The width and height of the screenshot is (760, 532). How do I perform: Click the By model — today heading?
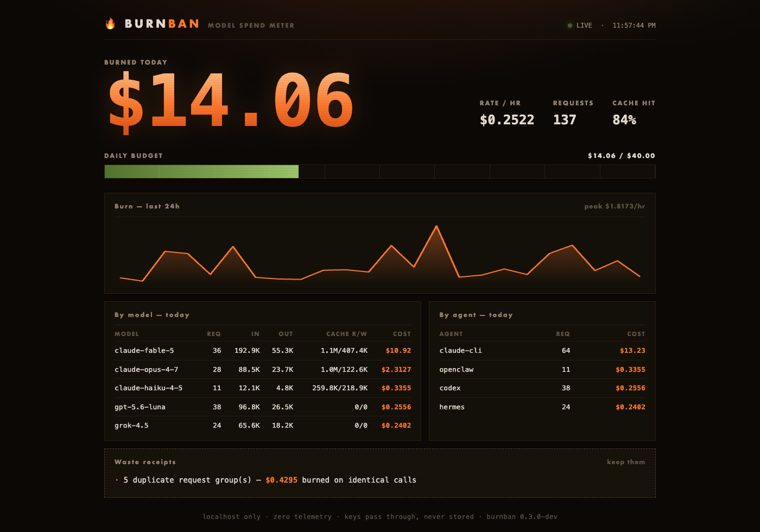click(x=152, y=315)
